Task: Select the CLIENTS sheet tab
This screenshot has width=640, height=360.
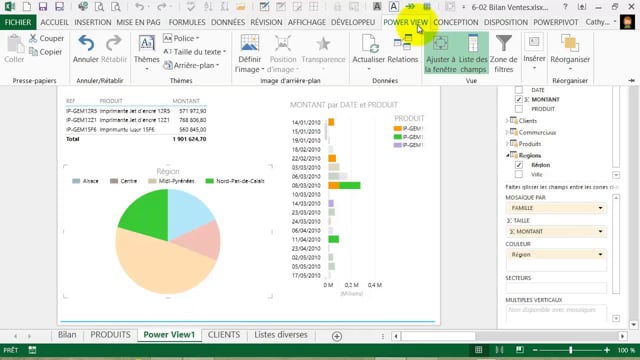Action: 224,335
